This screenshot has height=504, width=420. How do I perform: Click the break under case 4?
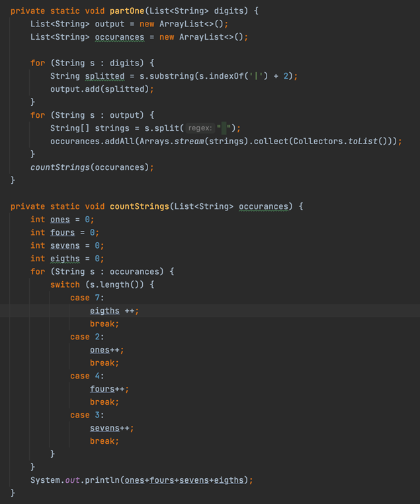[102, 402]
